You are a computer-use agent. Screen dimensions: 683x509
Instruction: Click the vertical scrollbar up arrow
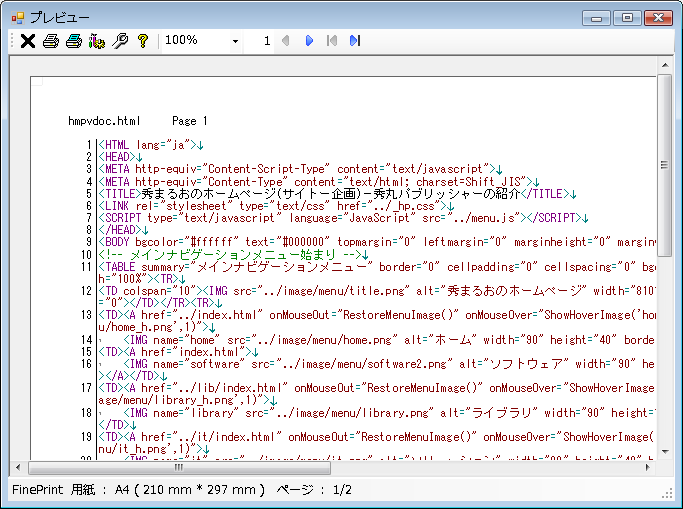[x=665, y=64]
